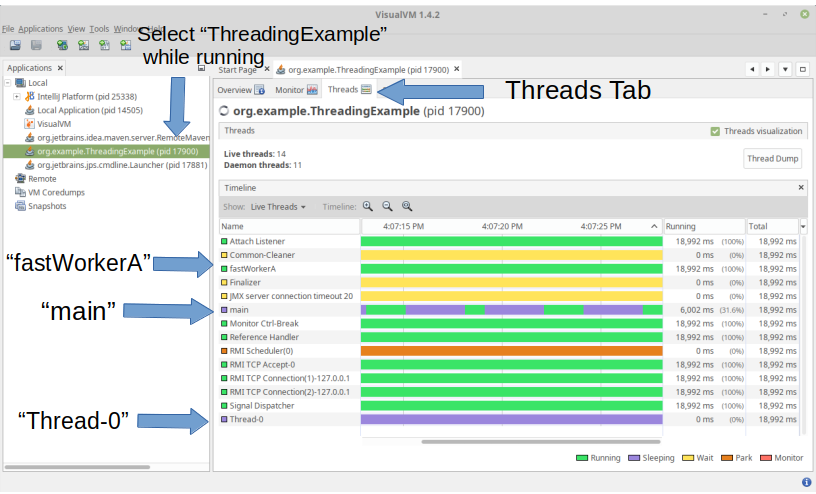Image resolution: width=816 pixels, height=494 pixels.
Task: Switch to the Threads tab
Action: pos(349,90)
